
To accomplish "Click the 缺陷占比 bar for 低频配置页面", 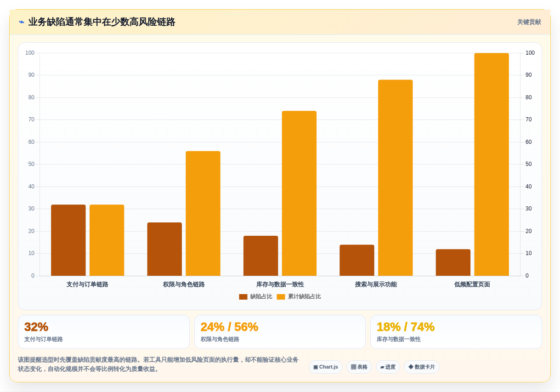I will 453,262.
